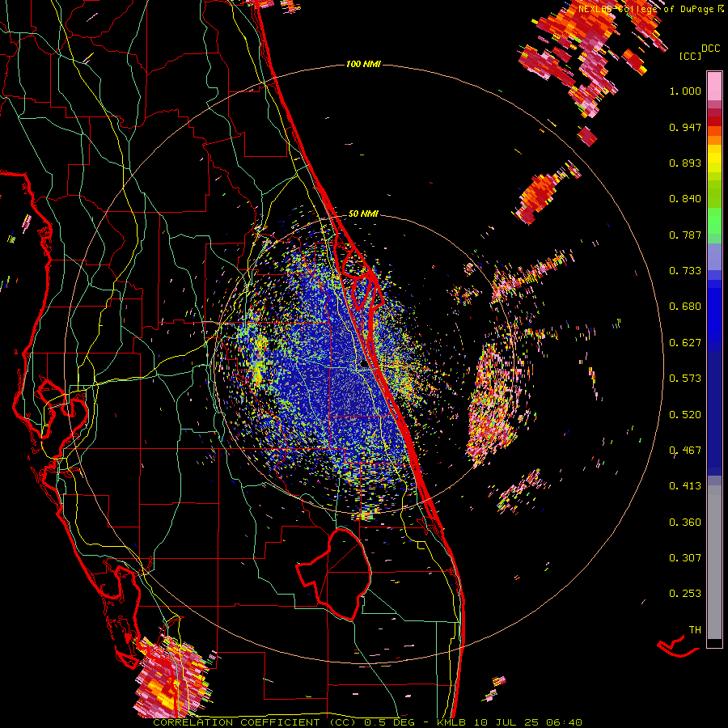This screenshot has height=728, width=728.
Task: Select the 0.893 legend value
Action: (685, 163)
